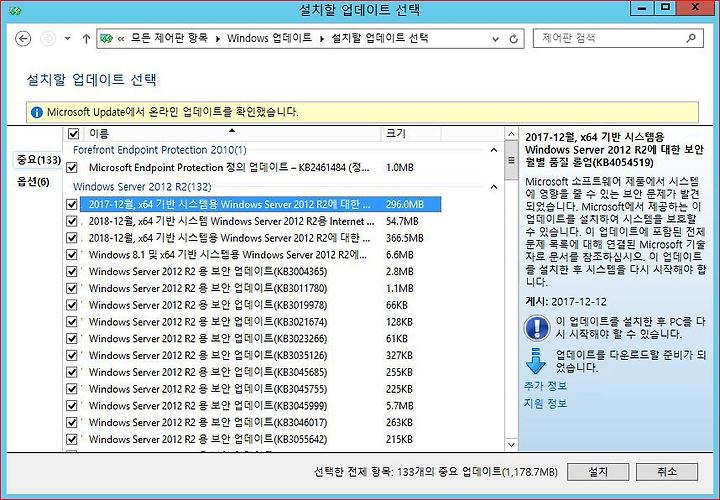Click 설치할 업데이트 선택 breadcrumb
Viewport: 720px width, 500px height.
click(x=380, y=38)
